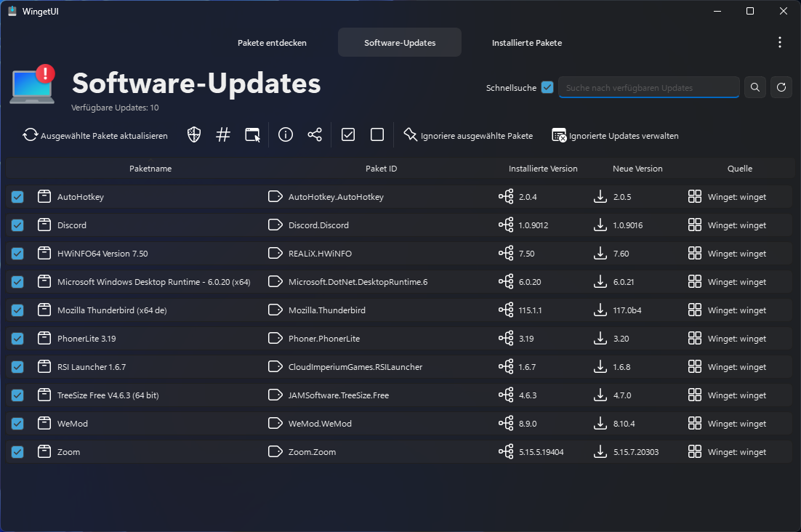Click Ausgewählte Pakete aktualisieren button
801x532 pixels.
pyautogui.click(x=95, y=135)
